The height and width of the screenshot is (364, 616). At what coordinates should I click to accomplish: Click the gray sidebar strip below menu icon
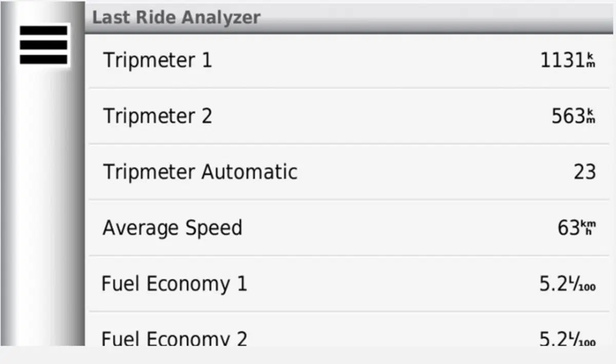point(43,205)
